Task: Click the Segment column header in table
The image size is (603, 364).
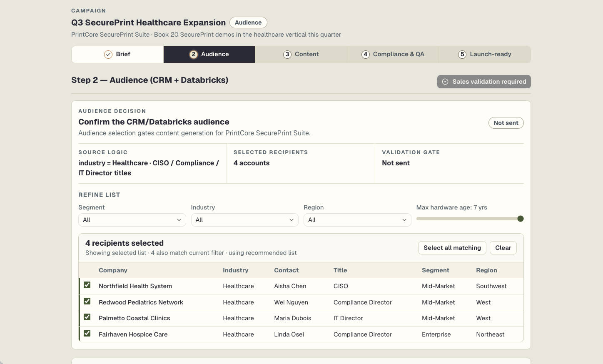Action: [436, 270]
